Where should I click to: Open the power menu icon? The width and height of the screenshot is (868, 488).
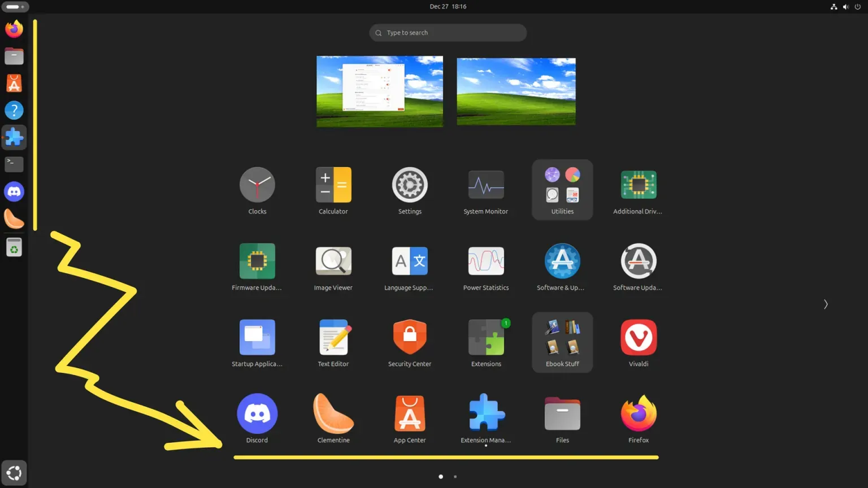tap(858, 7)
